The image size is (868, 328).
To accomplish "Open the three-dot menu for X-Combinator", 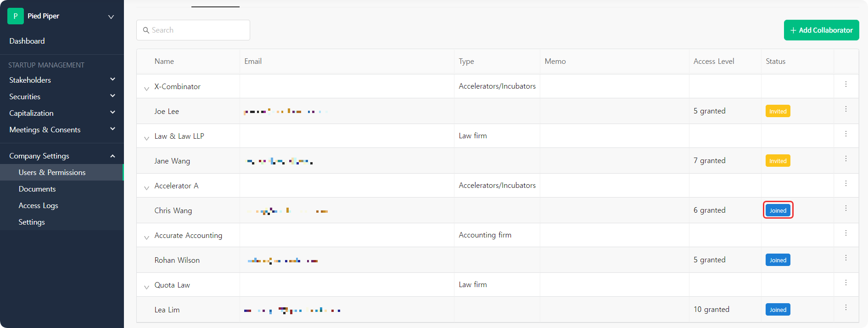I will click(846, 85).
